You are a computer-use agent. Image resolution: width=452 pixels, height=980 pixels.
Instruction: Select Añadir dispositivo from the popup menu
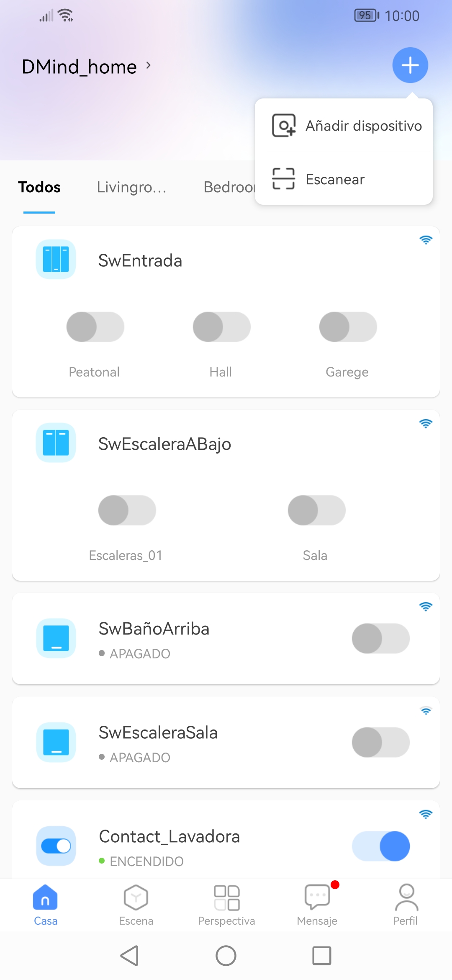[347, 126]
